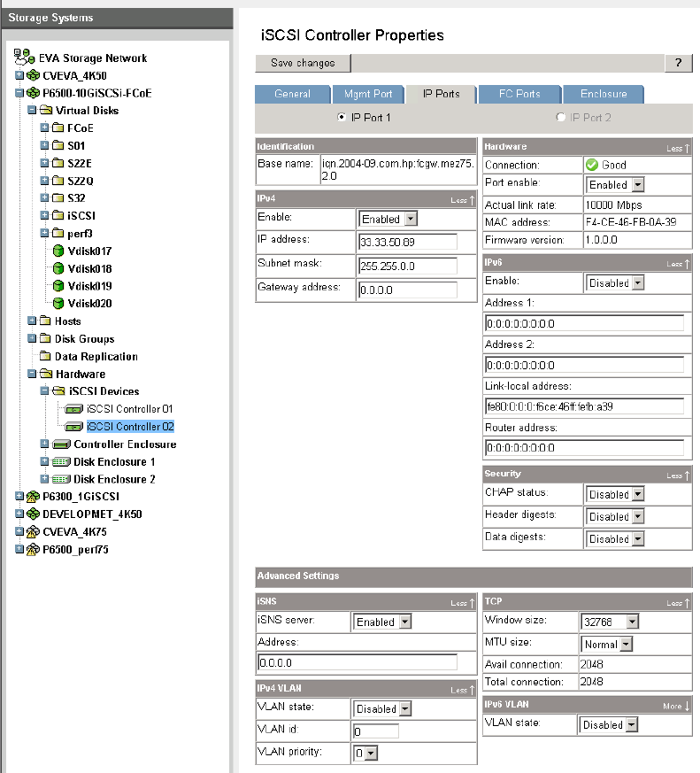The width and height of the screenshot is (700, 773).
Task: Click the Gateway address input field
Action: click(x=408, y=290)
